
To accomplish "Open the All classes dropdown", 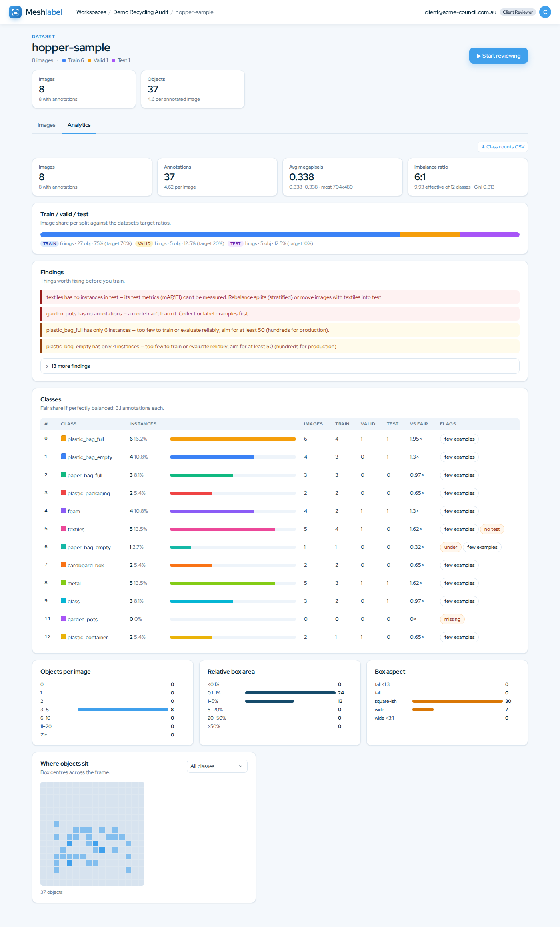I will (x=217, y=766).
